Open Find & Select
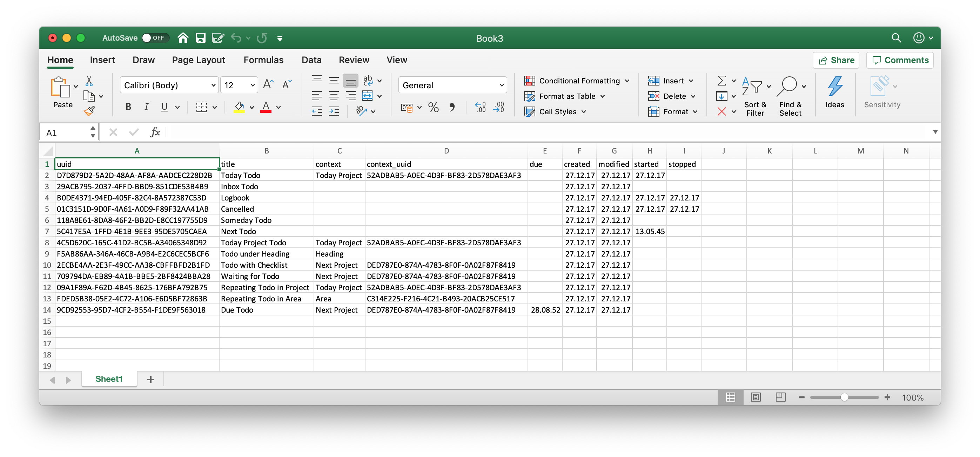 pos(791,94)
